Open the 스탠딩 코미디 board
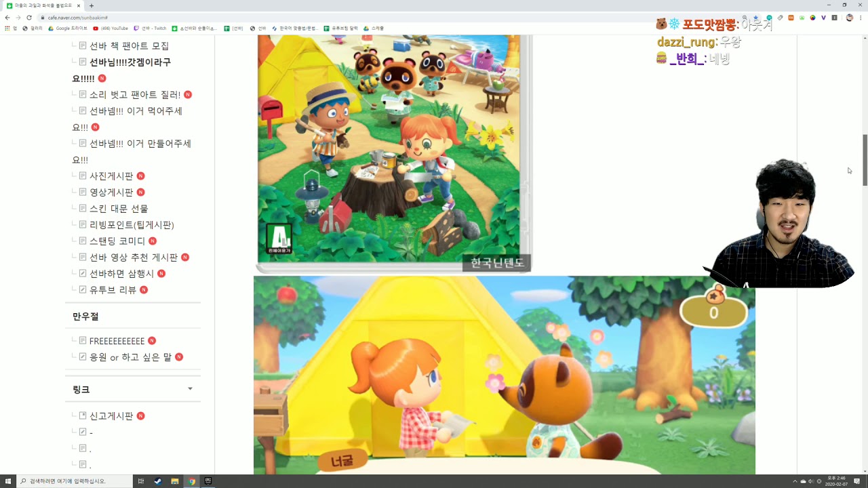 click(117, 241)
